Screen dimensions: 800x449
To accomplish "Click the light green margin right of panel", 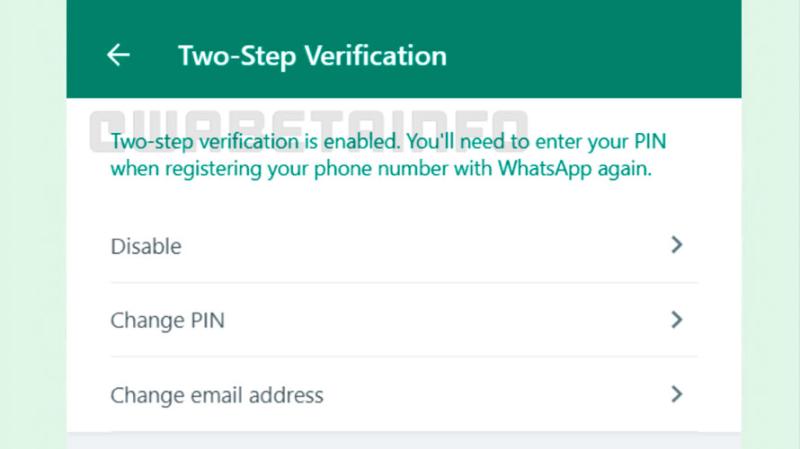I will [770, 250].
